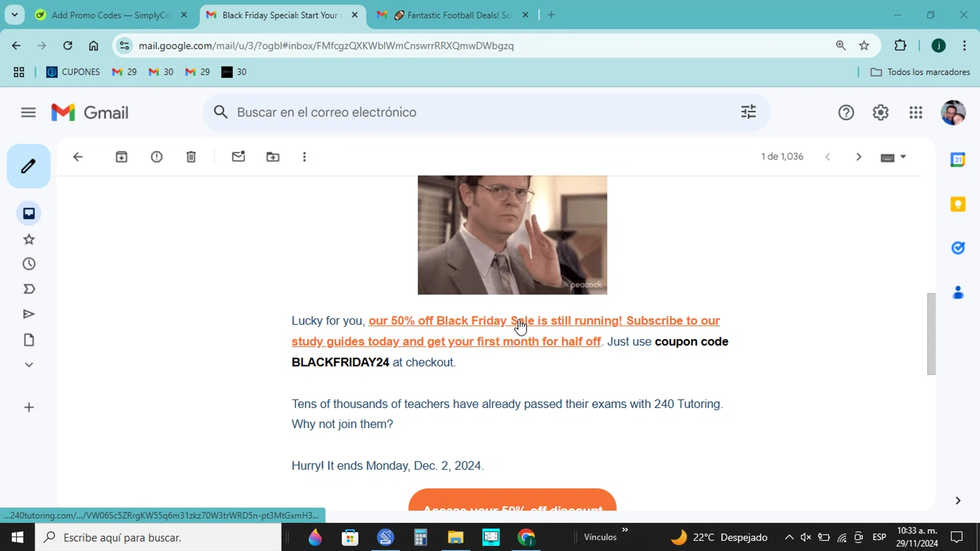Click the Compose pencil button

[x=29, y=166]
